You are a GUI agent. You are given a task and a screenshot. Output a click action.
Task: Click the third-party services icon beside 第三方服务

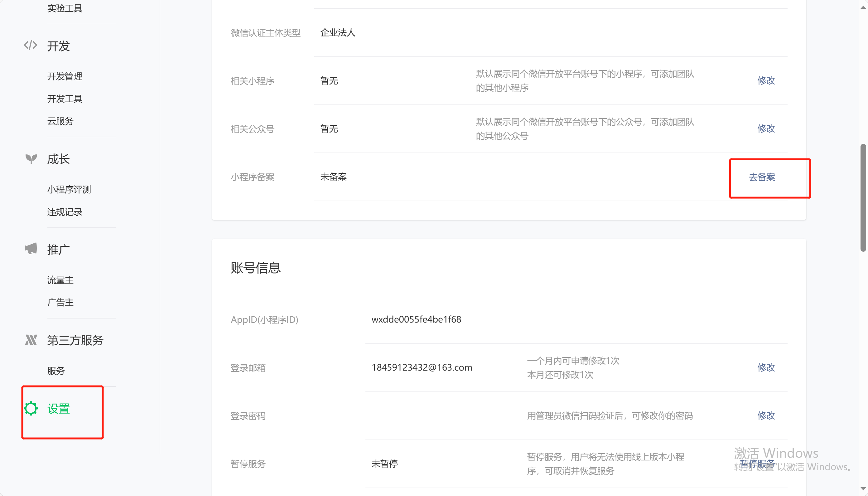[x=31, y=340]
